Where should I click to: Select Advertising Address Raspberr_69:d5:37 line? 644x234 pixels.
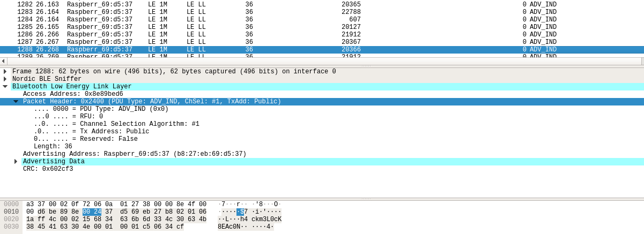(x=135, y=154)
